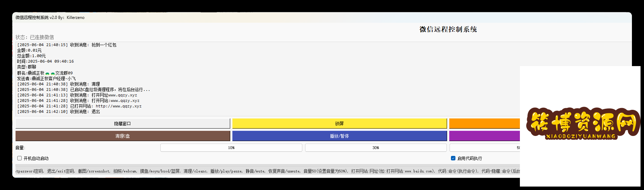Click the log line 群名:鼎诚正牧 交流群09
The width and height of the screenshot is (644, 190).
click(45, 73)
